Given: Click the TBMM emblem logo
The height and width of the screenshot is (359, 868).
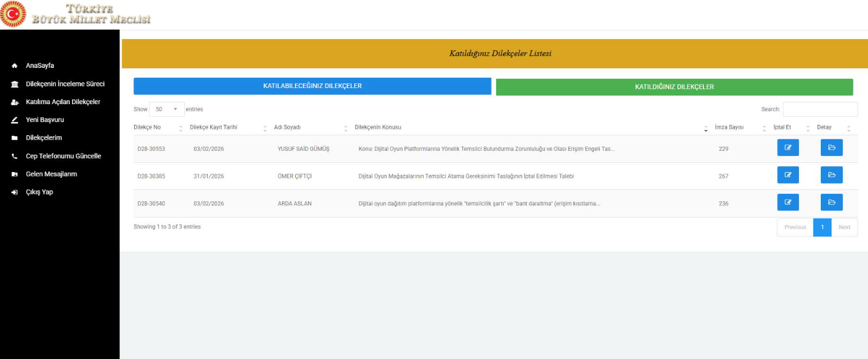Looking at the screenshot, I should coord(14,14).
